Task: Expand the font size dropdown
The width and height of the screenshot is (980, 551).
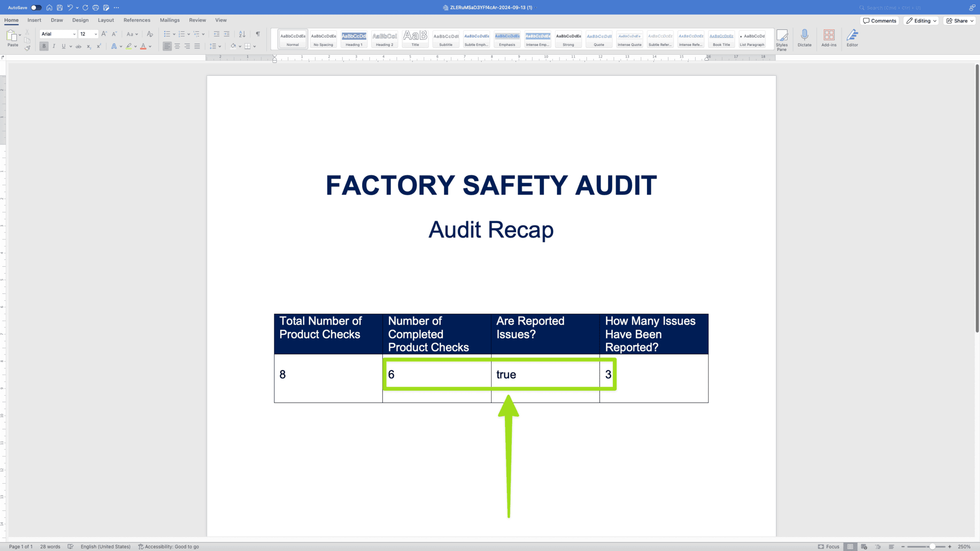Action: pos(96,34)
